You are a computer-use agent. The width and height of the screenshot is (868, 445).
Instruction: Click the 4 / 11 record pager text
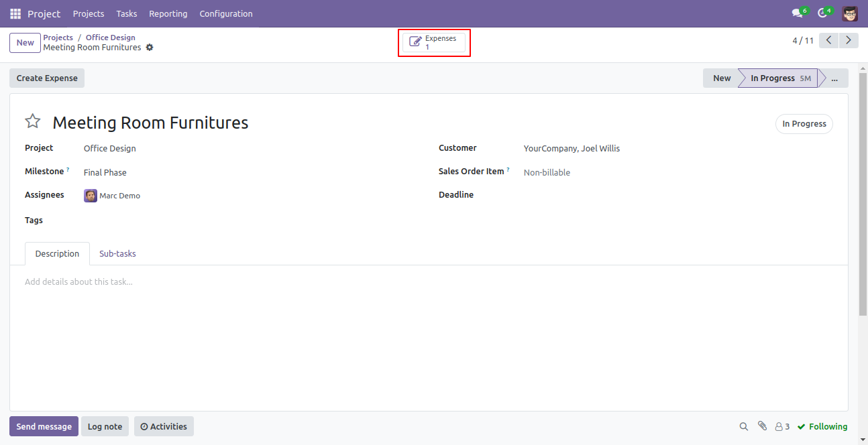803,41
